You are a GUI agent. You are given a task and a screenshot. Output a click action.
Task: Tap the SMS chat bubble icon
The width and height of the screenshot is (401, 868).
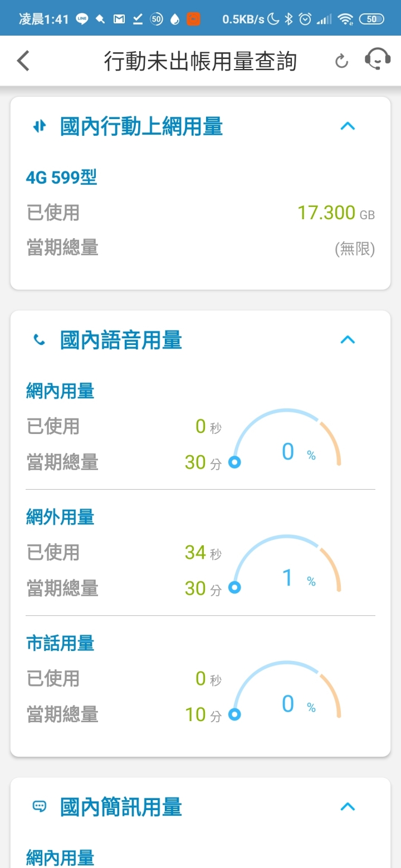[x=39, y=806]
